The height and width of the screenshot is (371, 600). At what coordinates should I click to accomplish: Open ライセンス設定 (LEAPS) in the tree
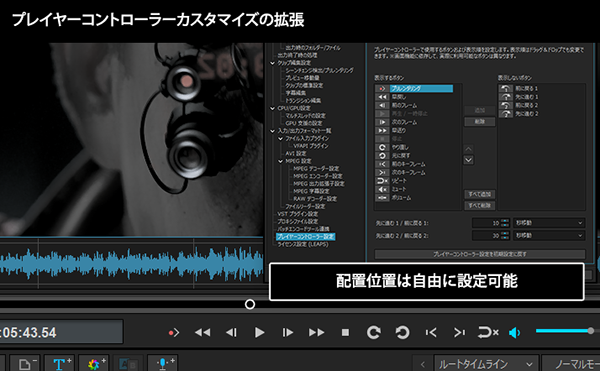coord(303,244)
